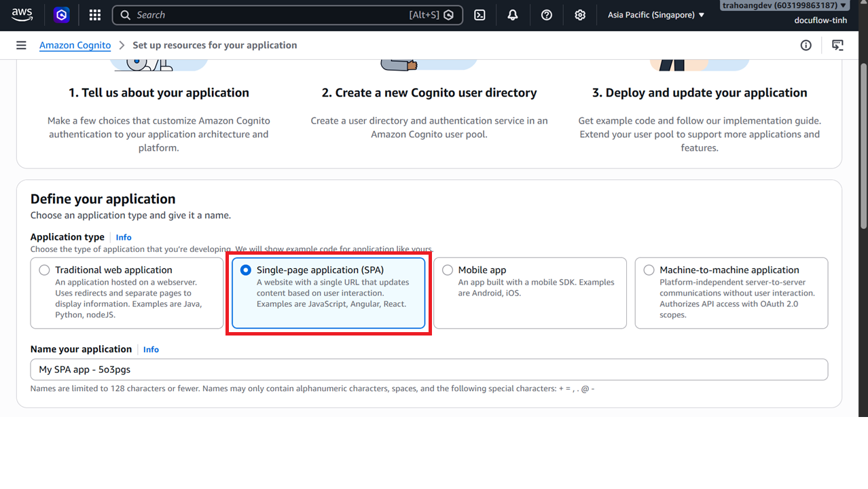Open the purple Amazon Q icon
This screenshot has width=868, height=489.
pos(62,15)
